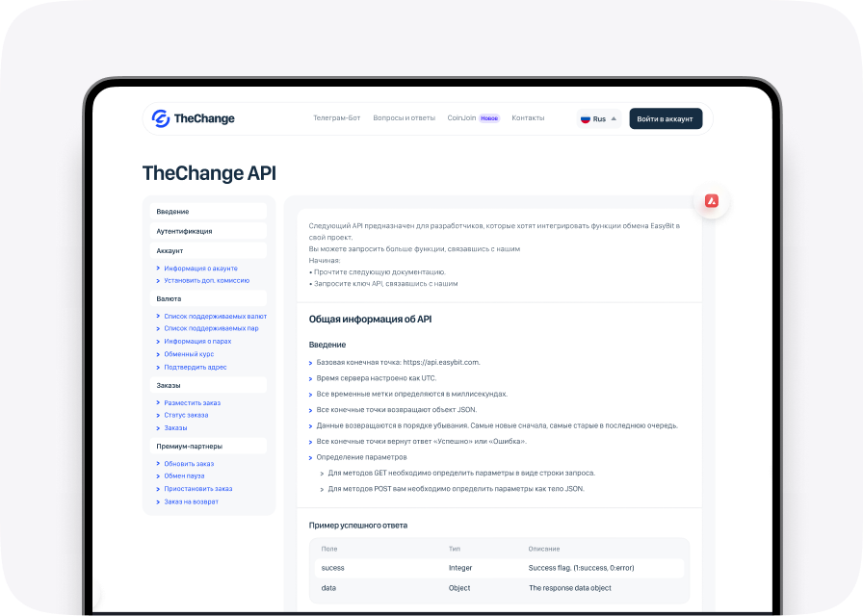The image size is (863, 616).
Task: Click the red floating badge icon
Action: (x=712, y=201)
